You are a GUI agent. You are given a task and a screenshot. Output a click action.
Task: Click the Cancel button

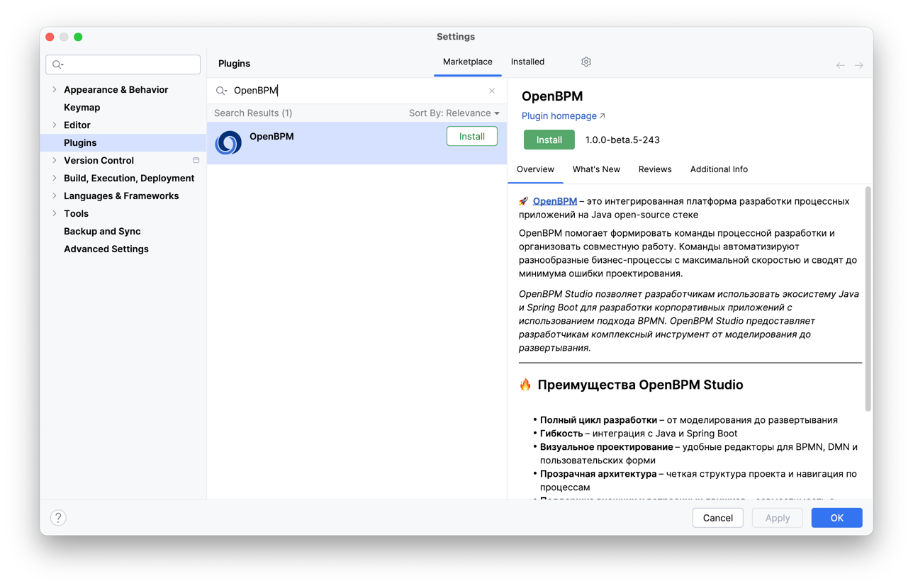coord(717,518)
